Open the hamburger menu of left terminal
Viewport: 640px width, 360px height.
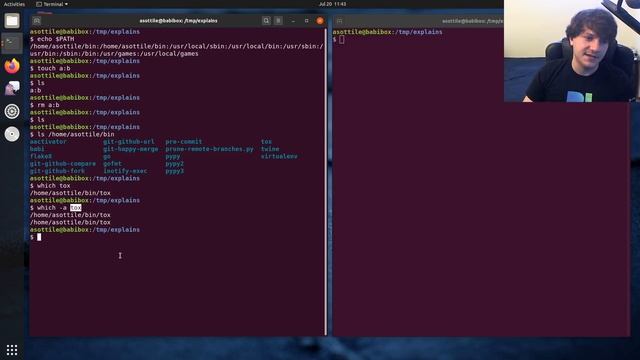click(x=278, y=20)
